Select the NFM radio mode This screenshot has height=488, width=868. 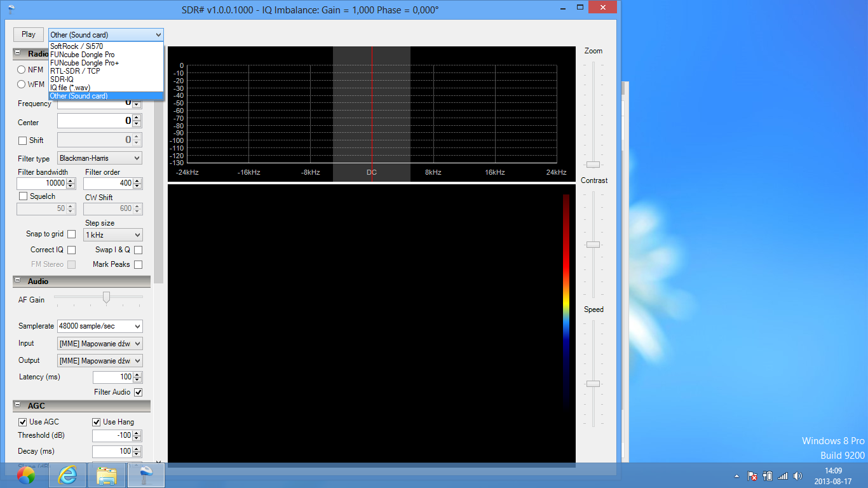coord(22,70)
